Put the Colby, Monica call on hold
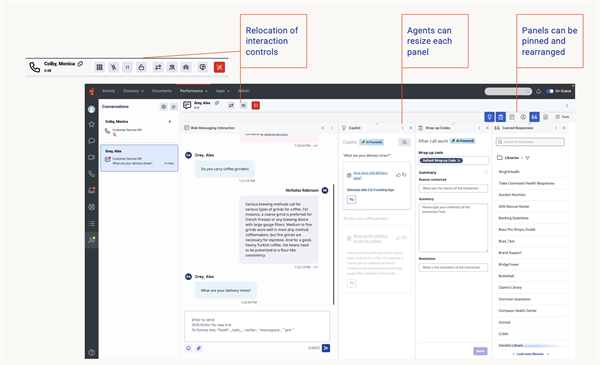The image size is (600, 365). pos(127,67)
